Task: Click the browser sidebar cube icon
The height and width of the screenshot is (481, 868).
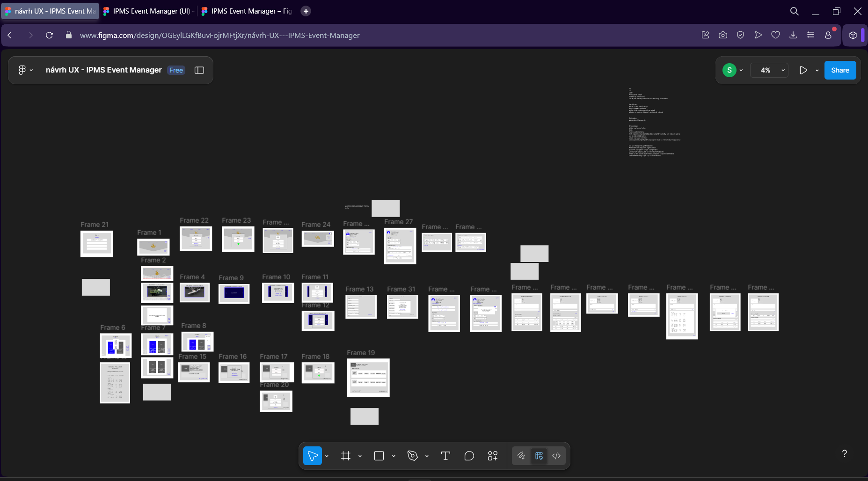Action: coord(853,35)
